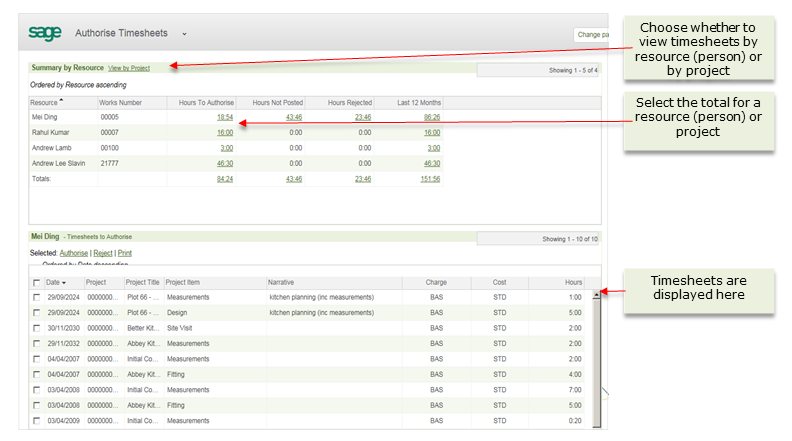The image size is (792, 441).
Task: Click the Reject link for selected timesheets
Action: pos(102,253)
